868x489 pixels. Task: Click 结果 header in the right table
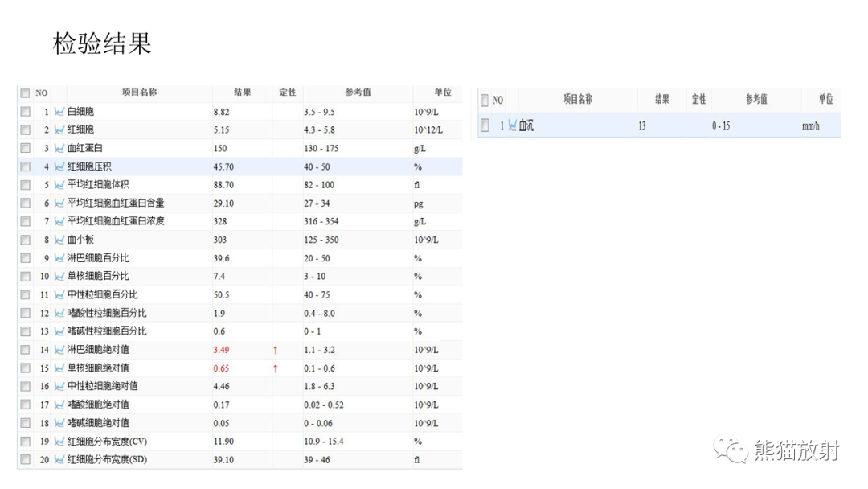coord(662,99)
